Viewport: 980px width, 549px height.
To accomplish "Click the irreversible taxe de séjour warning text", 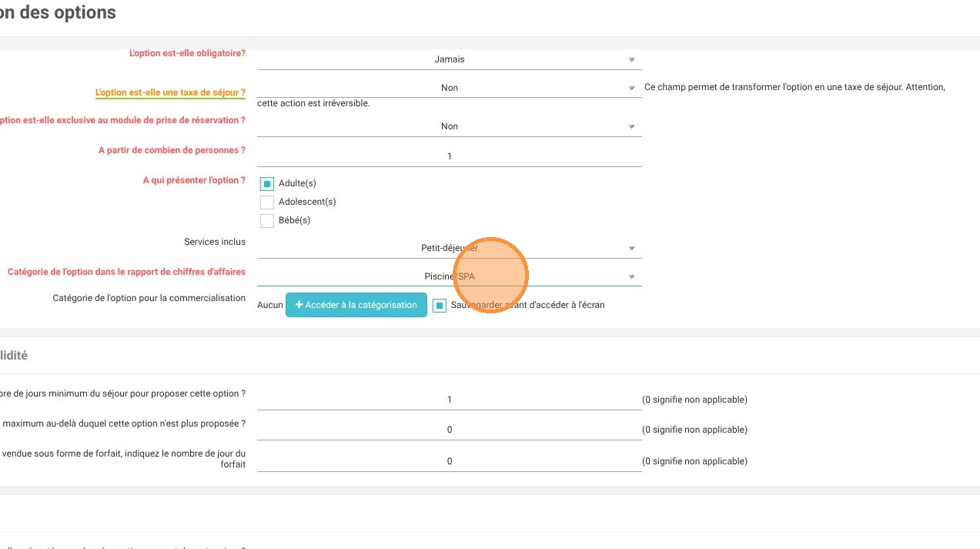I will (600, 95).
